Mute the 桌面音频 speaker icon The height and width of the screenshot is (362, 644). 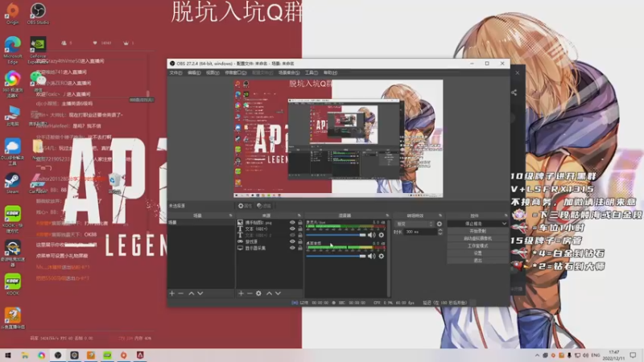click(372, 256)
